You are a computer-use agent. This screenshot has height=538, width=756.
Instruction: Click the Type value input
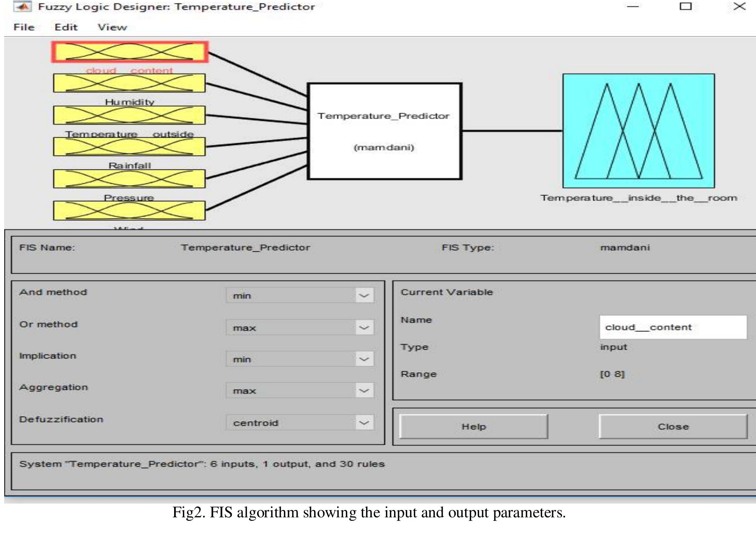pos(613,347)
